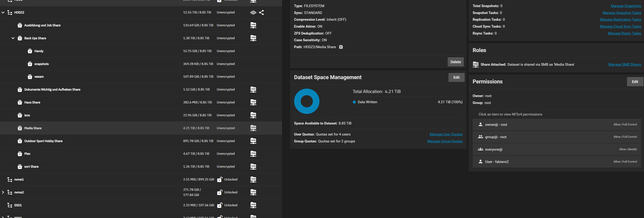644x218 pixels.
Task: Click the HDDZ2 apps cube icon
Action: (x=253, y=13)
